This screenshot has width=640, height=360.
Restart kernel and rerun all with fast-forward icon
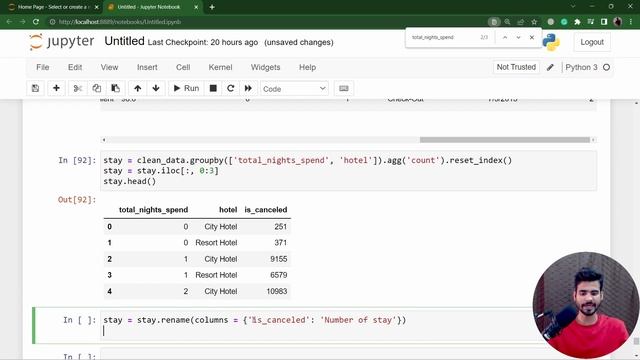coord(248,88)
